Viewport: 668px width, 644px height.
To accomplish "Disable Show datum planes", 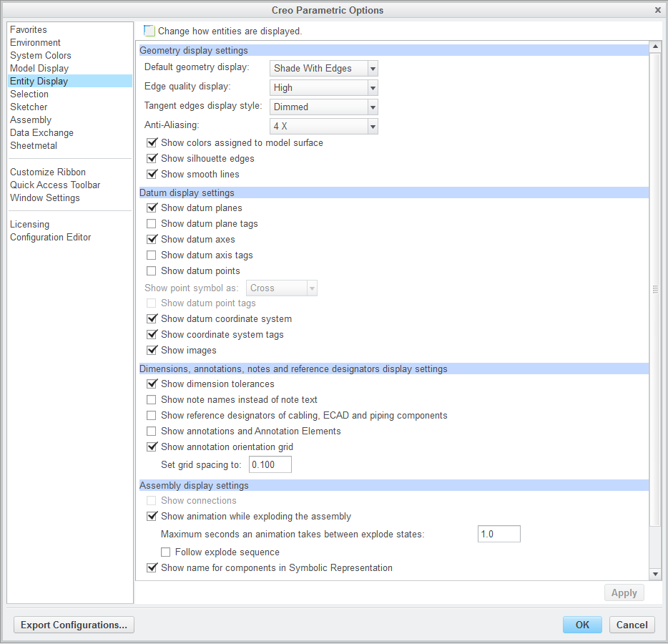I will [152, 208].
